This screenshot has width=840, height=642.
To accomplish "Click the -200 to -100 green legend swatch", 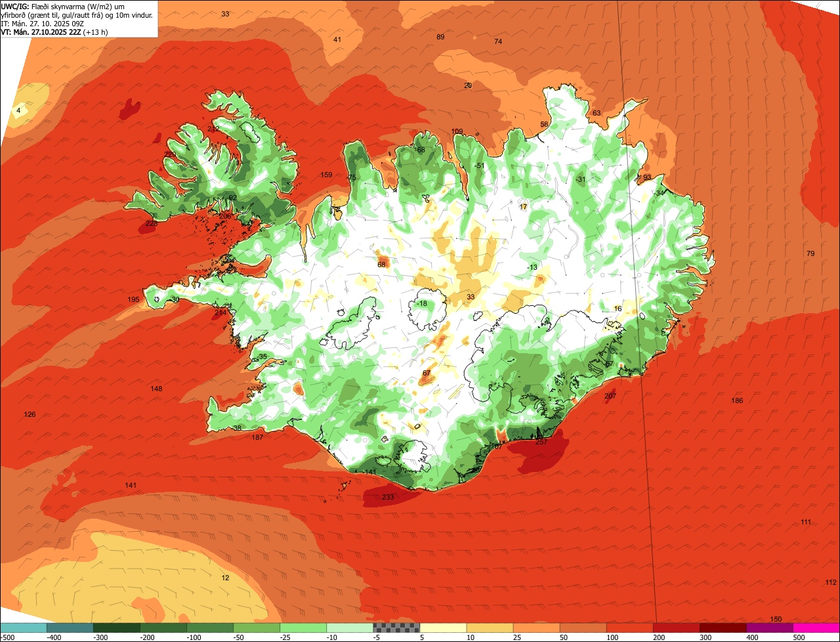I will [163, 628].
